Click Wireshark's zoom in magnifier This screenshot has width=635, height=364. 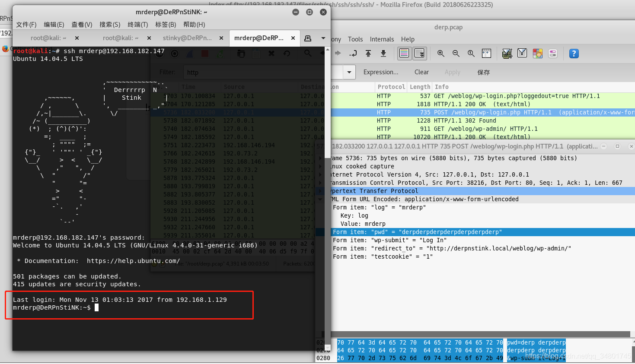coord(441,54)
